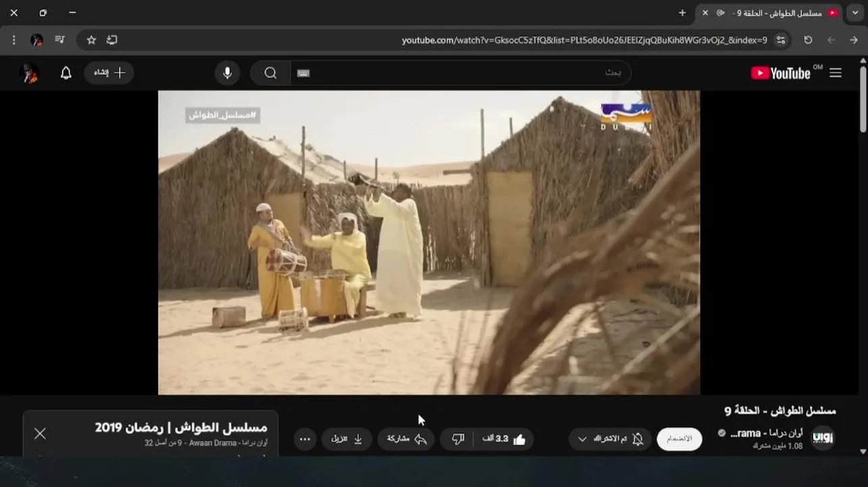868x487 pixels.
Task: Click the join (الانضمام) channel button
Action: pyautogui.click(x=679, y=439)
